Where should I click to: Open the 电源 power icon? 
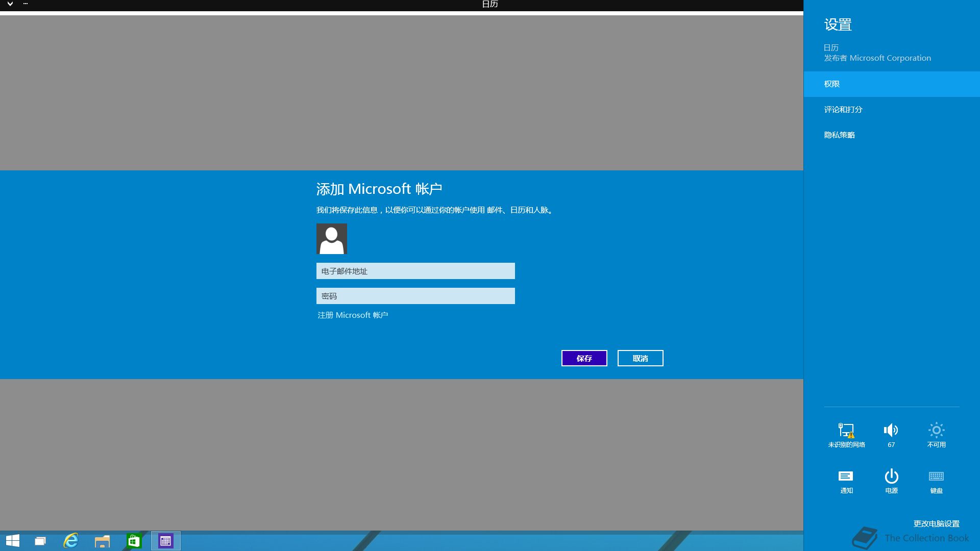(x=891, y=482)
